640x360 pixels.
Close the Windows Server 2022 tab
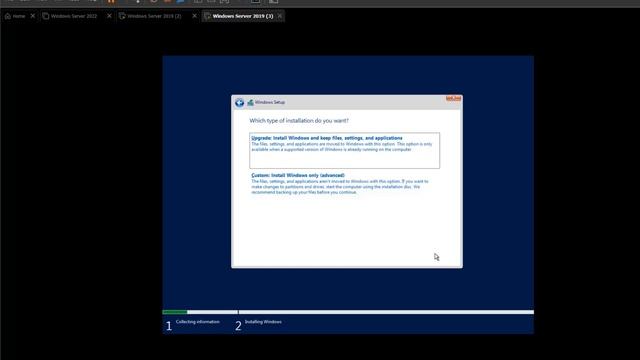point(109,16)
